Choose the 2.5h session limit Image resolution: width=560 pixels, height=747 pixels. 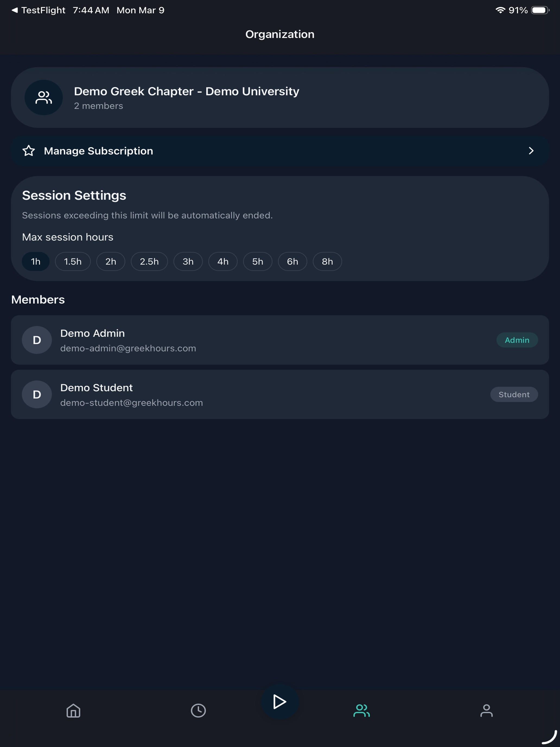(149, 261)
